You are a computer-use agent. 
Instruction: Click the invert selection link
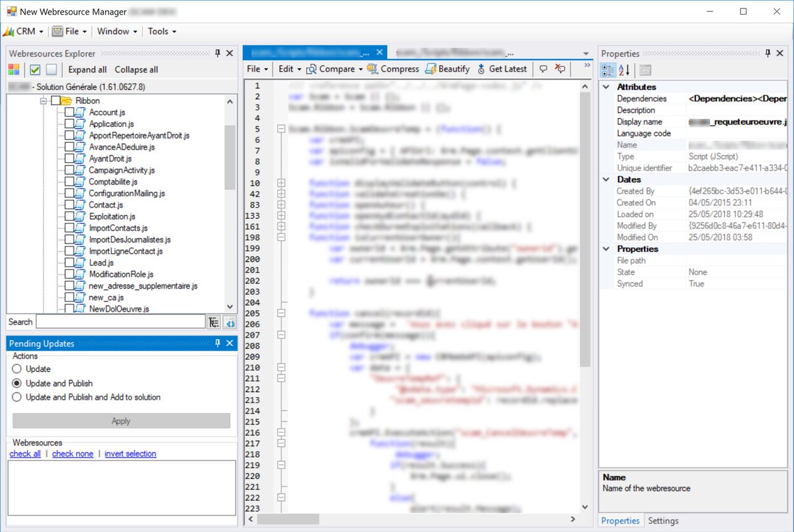point(130,454)
